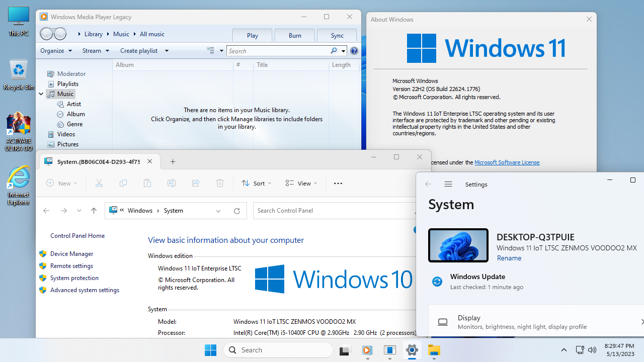Open Media Player view options icon

pyautogui.click(x=211, y=51)
